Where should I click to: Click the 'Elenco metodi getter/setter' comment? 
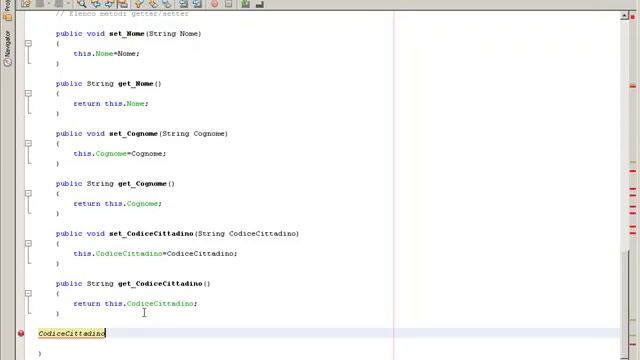(122, 13)
